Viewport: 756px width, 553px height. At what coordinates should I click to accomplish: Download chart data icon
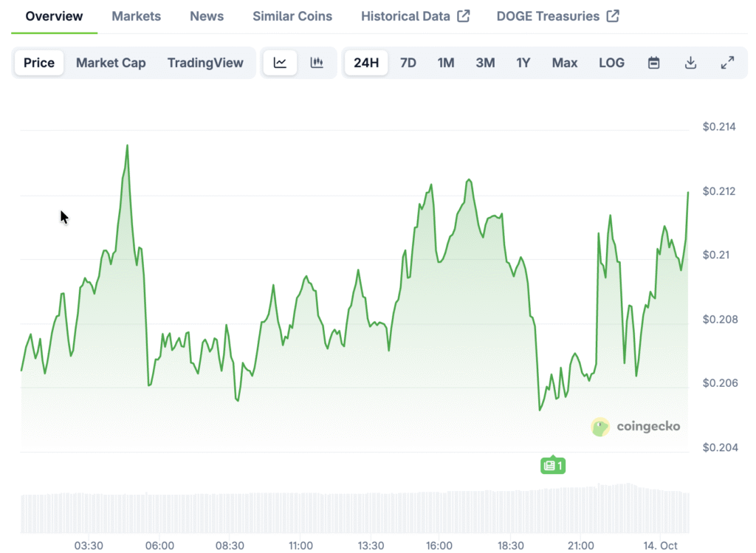(690, 63)
